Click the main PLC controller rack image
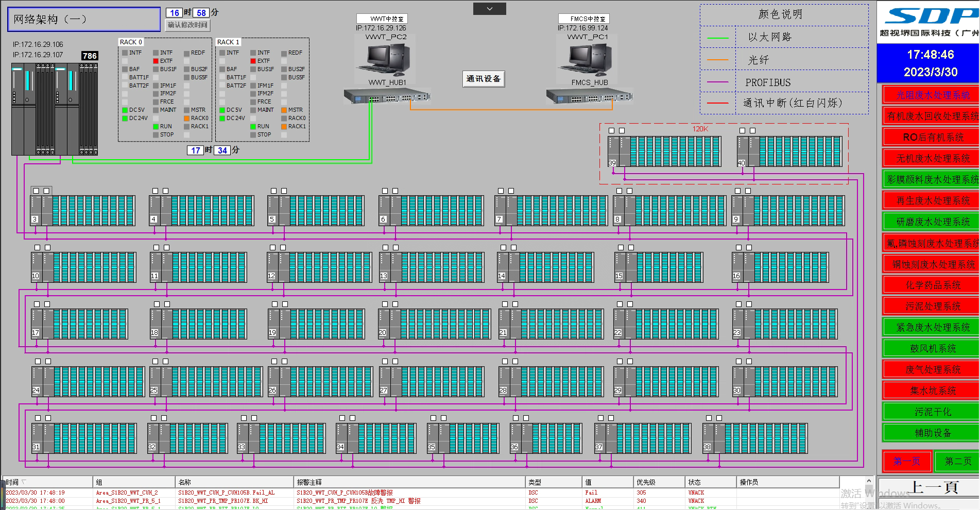 tap(55, 109)
